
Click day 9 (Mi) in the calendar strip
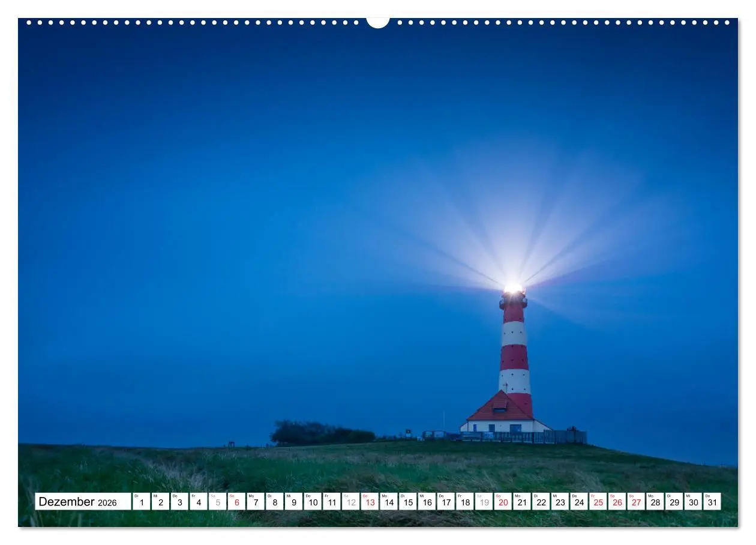pyautogui.click(x=293, y=502)
